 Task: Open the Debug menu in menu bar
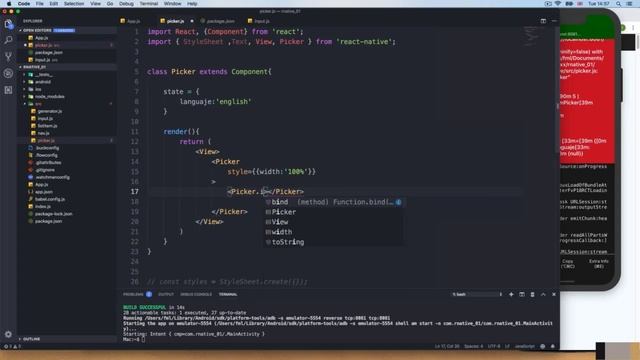126,4
